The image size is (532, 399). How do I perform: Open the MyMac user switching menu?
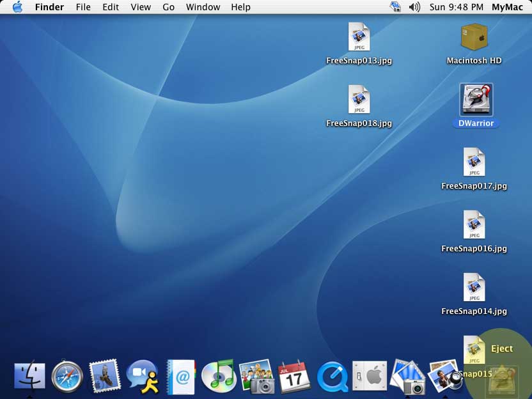pos(507,7)
